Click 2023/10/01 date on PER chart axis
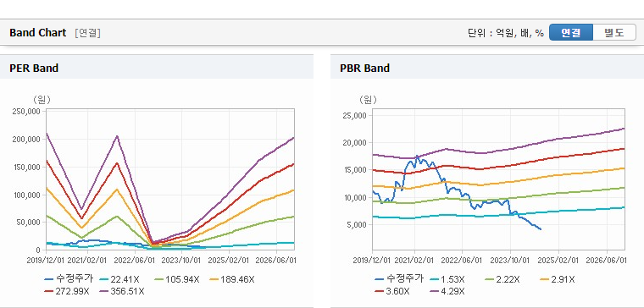 (x=181, y=261)
